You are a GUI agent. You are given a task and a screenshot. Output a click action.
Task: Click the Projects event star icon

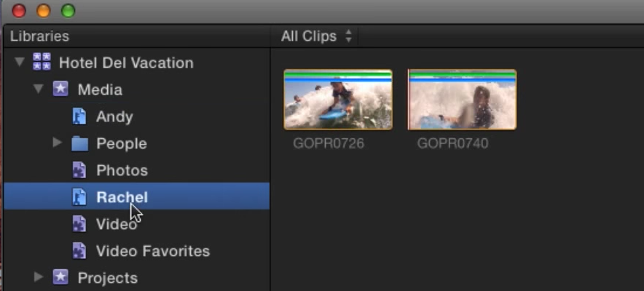[x=60, y=277]
